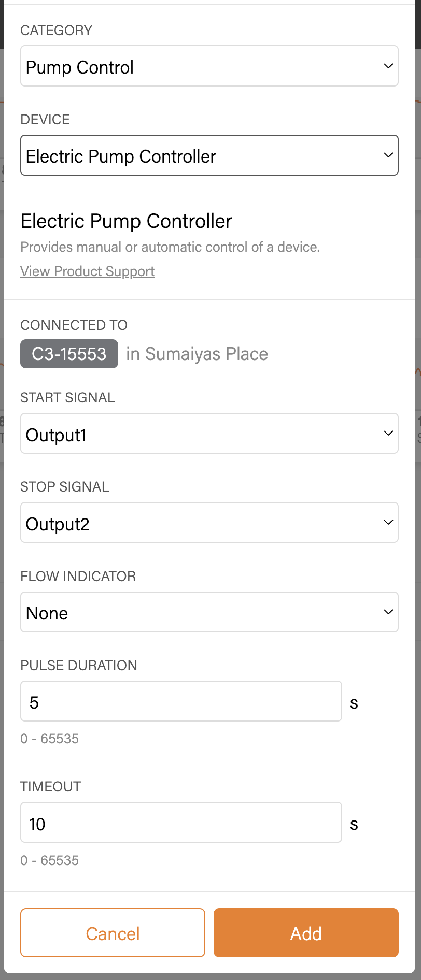Open the Category dropdown showing Pump Control
Image resolution: width=421 pixels, height=980 pixels.
209,66
